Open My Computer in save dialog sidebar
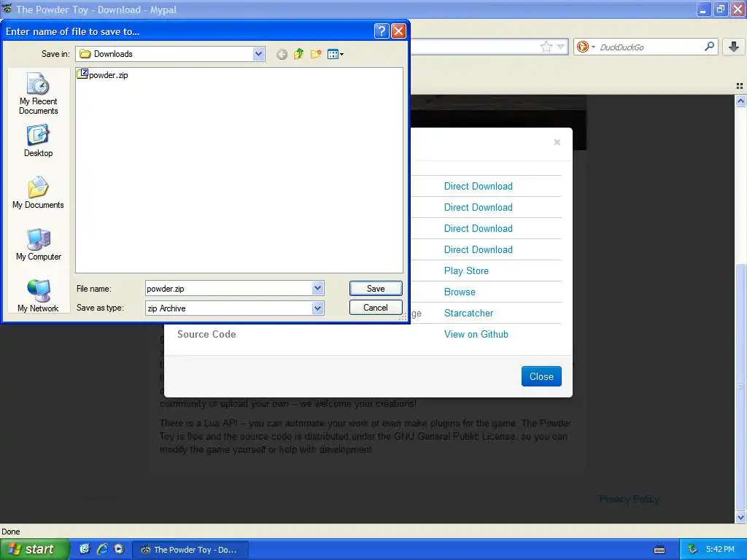The image size is (747, 560). click(38, 244)
